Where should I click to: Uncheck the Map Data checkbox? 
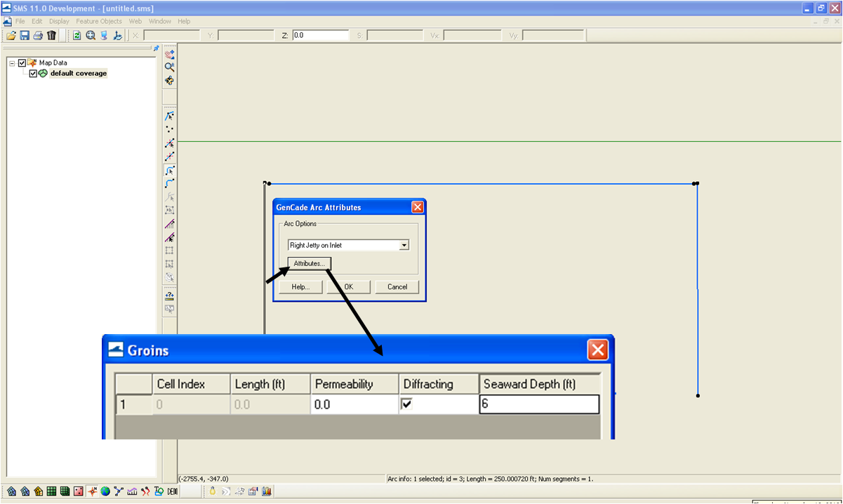(x=22, y=62)
